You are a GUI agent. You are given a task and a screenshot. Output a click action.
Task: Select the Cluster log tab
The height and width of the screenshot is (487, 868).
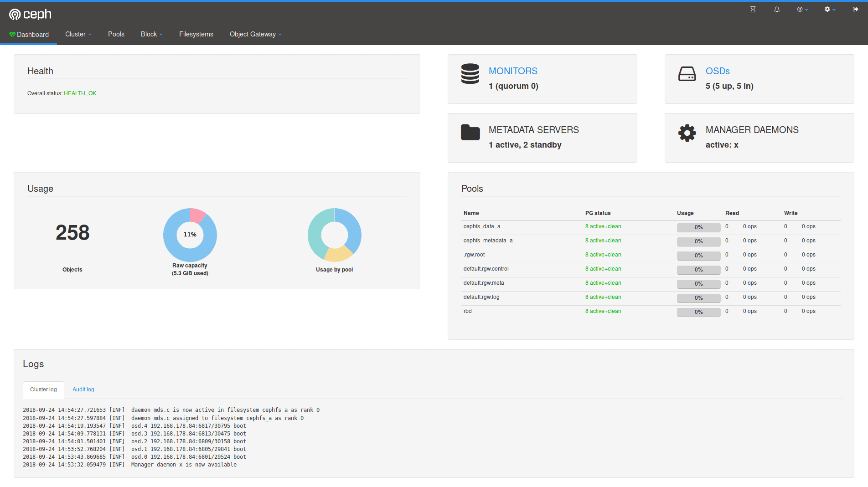click(x=43, y=390)
